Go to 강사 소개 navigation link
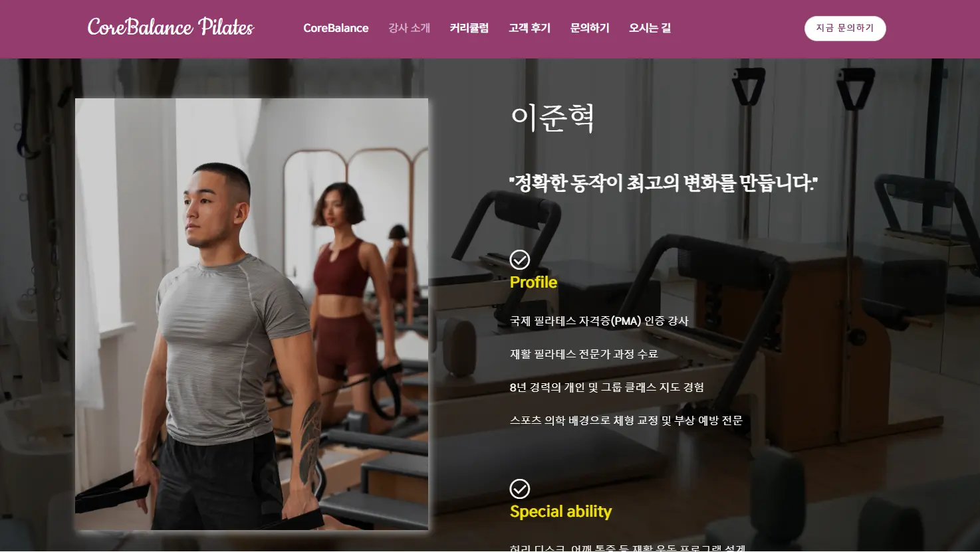The width and height of the screenshot is (980, 552). (x=410, y=28)
